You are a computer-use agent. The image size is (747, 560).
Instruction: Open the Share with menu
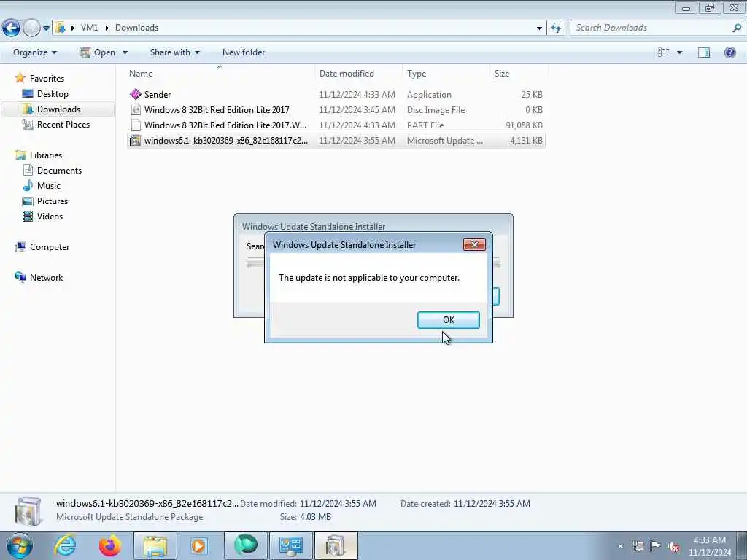tap(175, 52)
